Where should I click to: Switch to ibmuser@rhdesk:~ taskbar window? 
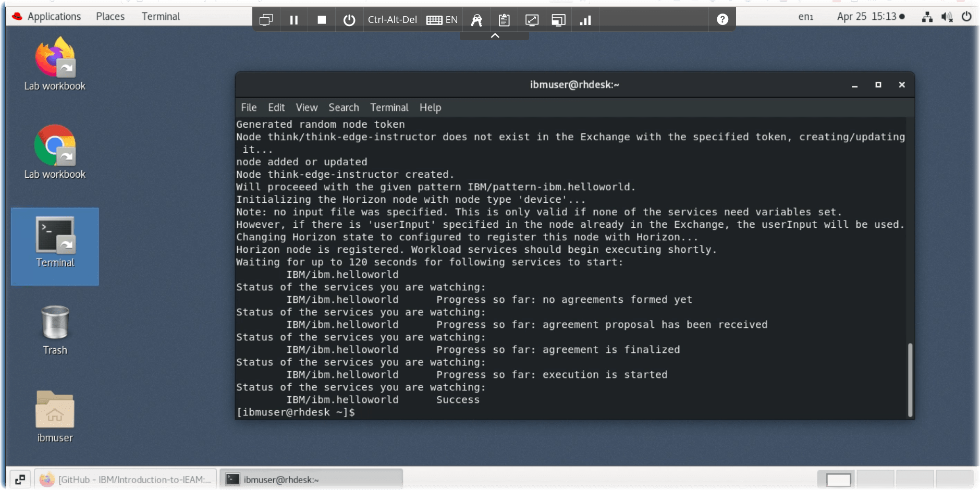click(312, 479)
